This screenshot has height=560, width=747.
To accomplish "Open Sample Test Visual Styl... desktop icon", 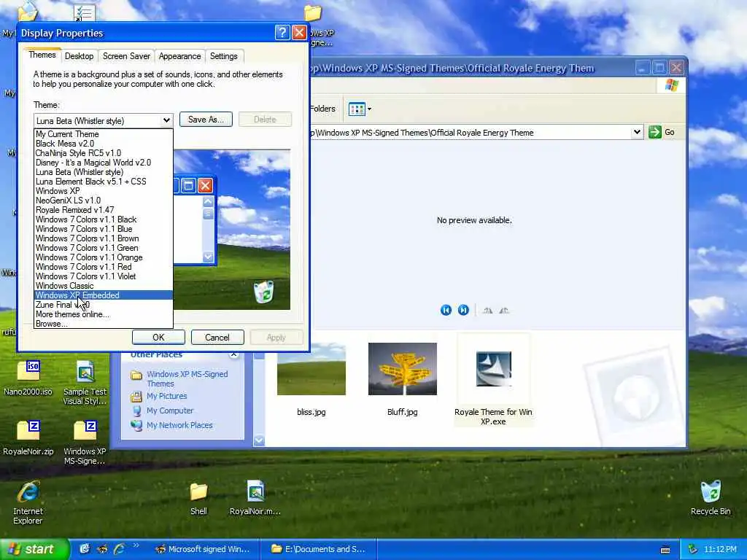I will coord(85,371).
